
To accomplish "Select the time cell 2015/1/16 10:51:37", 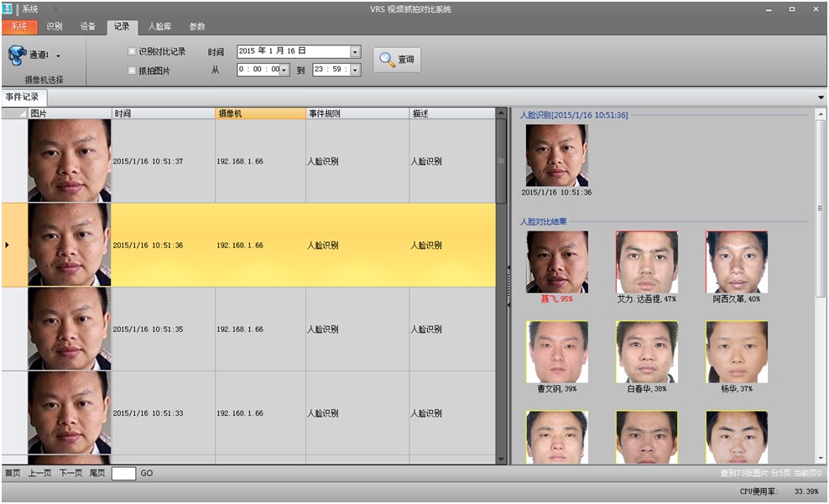I will coord(164,161).
